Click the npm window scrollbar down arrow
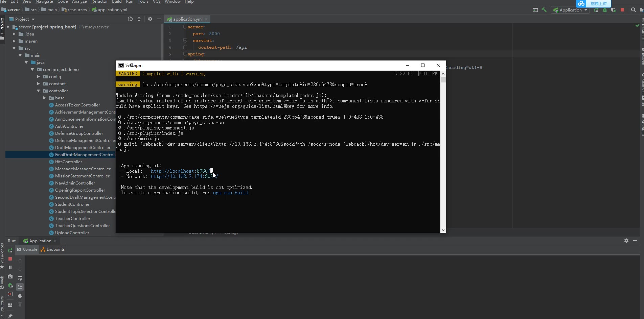Screen dimensions: 644x319 pyautogui.click(x=443, y=230)
